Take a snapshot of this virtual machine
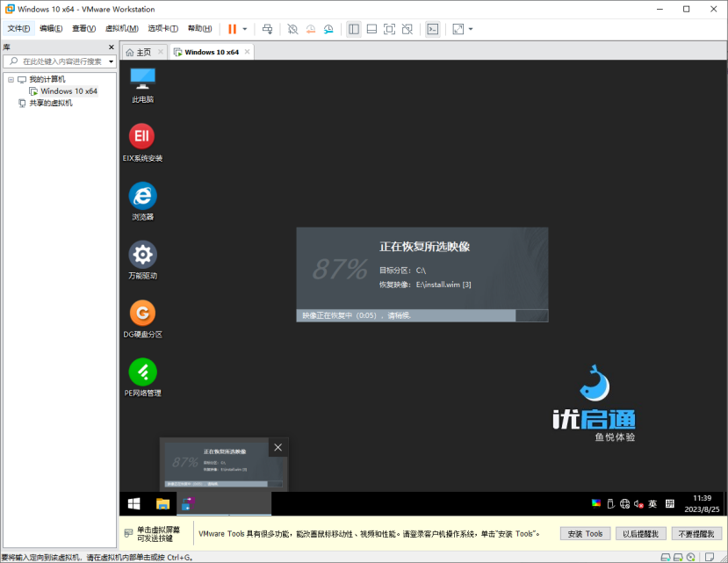 (x=292, y=29)
